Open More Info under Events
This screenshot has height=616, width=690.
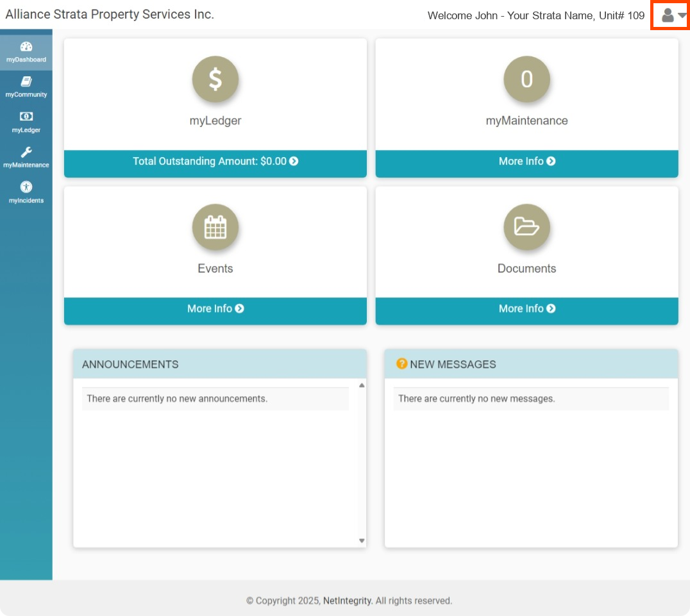point(215,309)
